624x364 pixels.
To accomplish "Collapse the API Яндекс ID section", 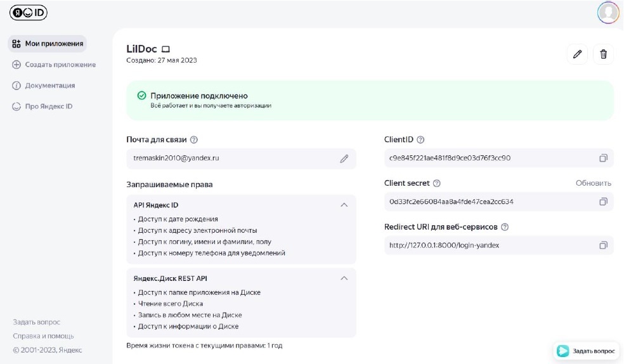I will pos(344,205).
